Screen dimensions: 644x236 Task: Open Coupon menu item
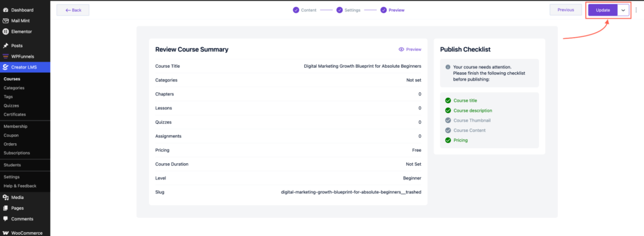(11, 135)
